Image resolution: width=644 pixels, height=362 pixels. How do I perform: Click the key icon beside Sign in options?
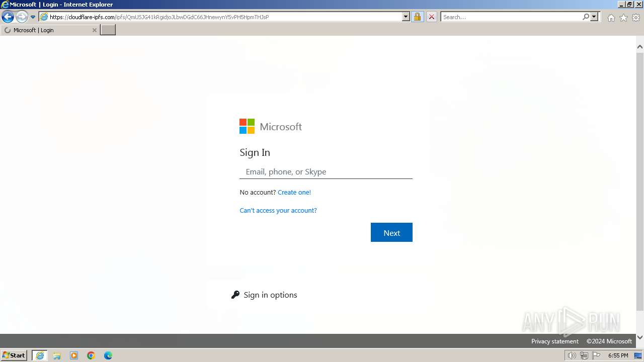pos(235,295)
